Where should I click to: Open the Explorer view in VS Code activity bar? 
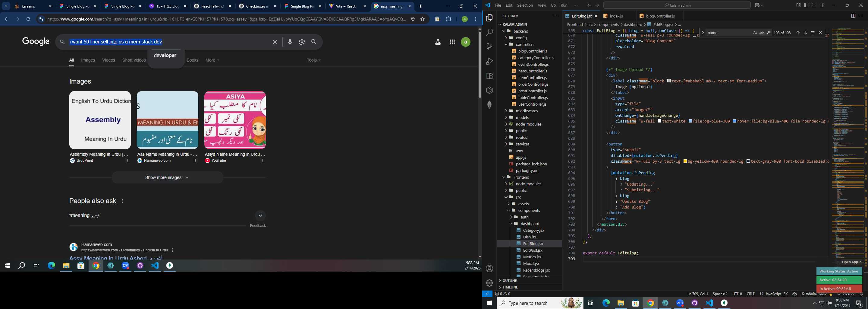pos(489,18)
